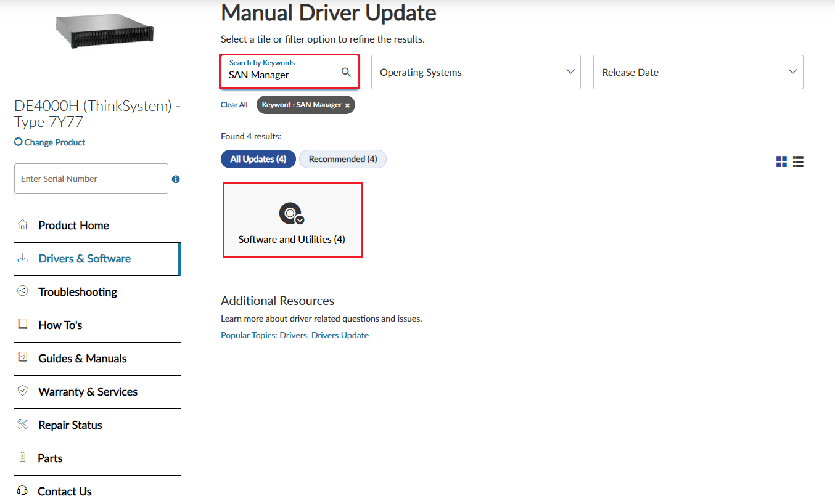This screenshot has width=835, height=504.
Task: Click Warranty & Services shield icon
Action: click(23, 391)
